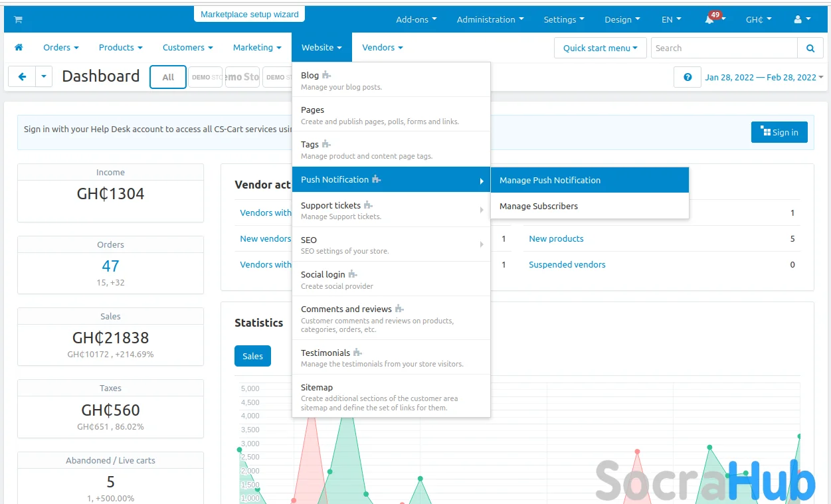The image size is (831, 504).
Task: Click the search magnifier button
Action: coord(810,48)
